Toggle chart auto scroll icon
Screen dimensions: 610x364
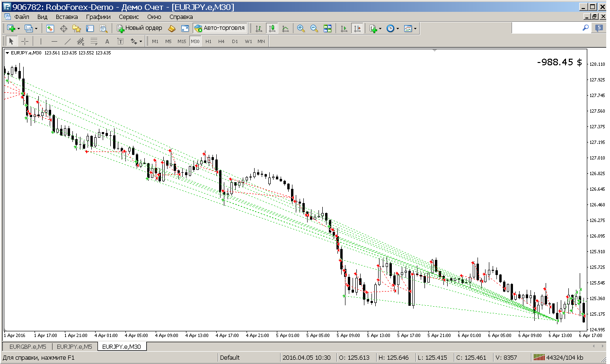point(344,28)
